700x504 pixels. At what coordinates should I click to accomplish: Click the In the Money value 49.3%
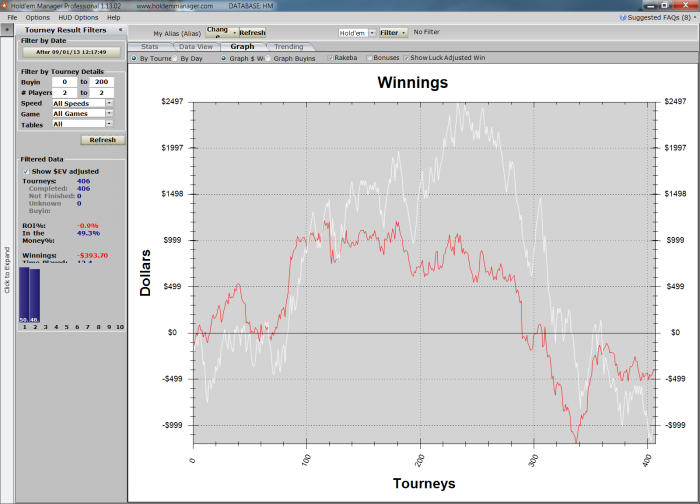(x=88, y=233)
